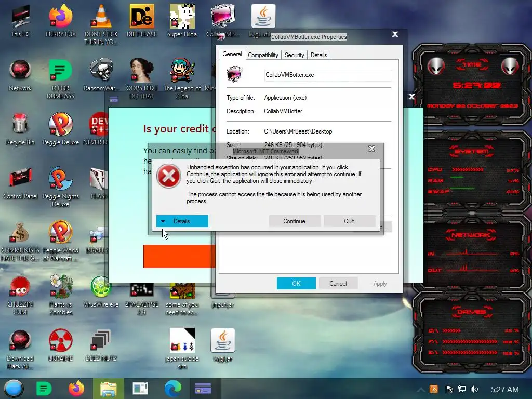Screen dimensions: 532x399
Task: Click the orange button in the credit card window
Action: coord(179,257)
